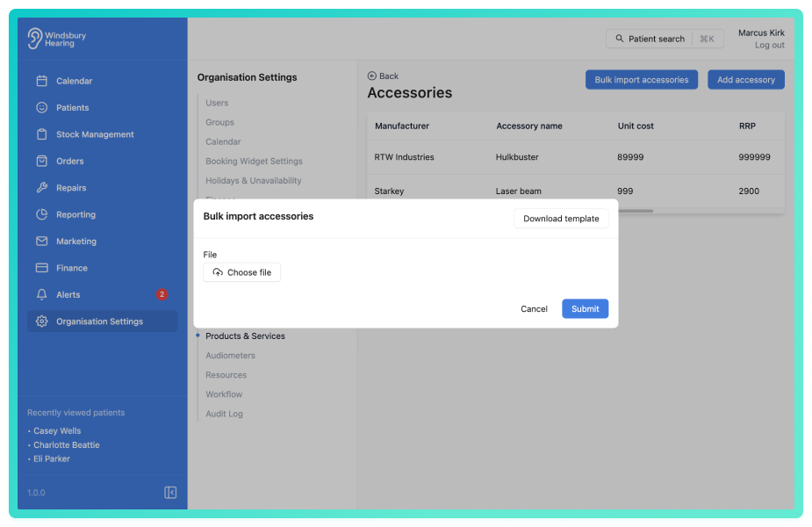Open Workflow settings section
The height and width of the screenshot is (527, 812).
coord(224,394)
